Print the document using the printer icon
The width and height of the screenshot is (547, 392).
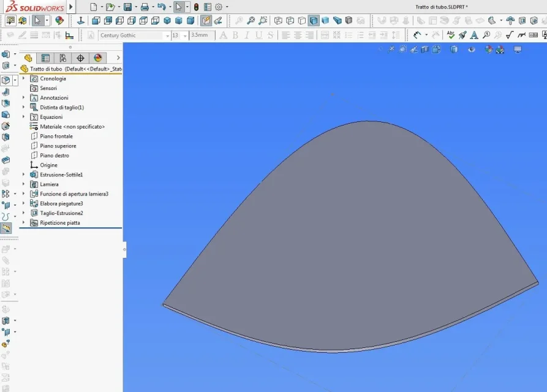pos(145,7)
